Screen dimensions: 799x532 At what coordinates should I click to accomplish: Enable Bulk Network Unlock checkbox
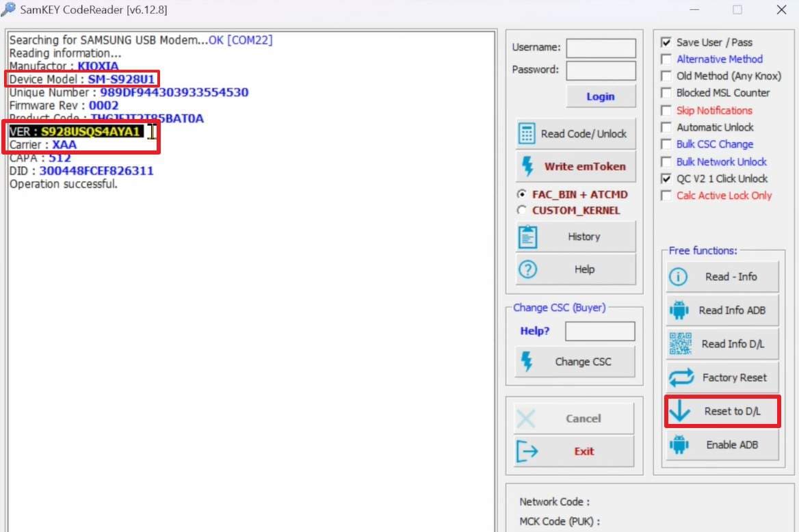point(666,161)
